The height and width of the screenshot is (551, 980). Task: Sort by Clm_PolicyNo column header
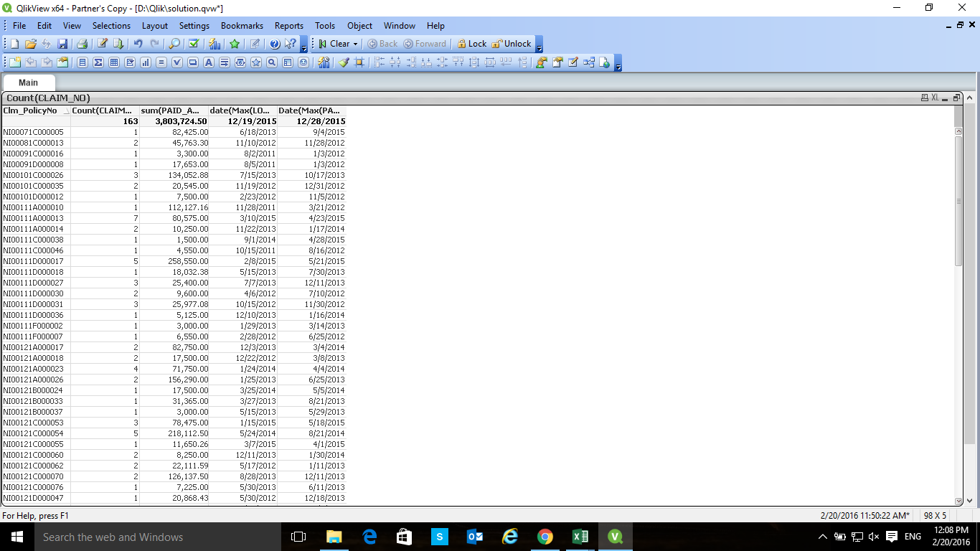[35, 110]
